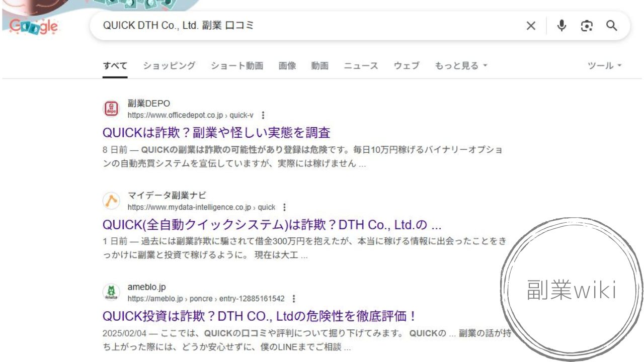Image resolution: width=644 pixels, height=362 pixels.
Task: Open the ツール options dropdown
Action: [605, 66]
